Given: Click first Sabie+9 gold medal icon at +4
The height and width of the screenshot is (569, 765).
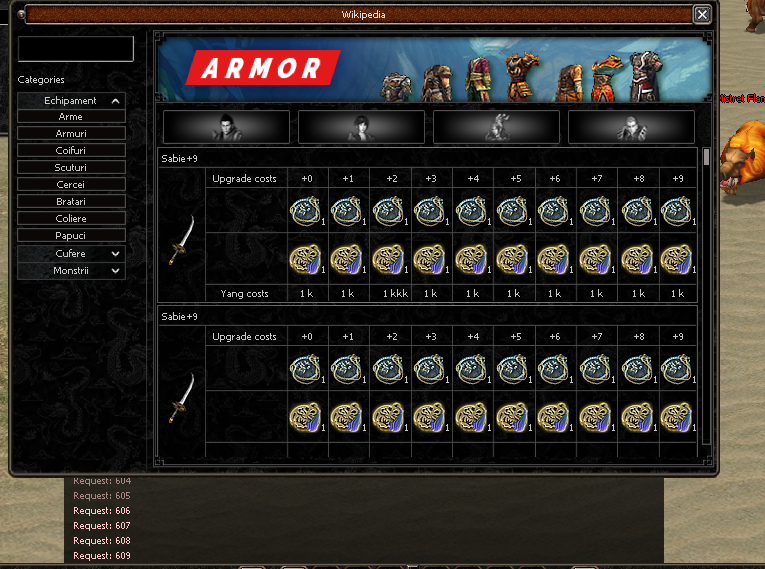Looking at the screenshot, I should coord(472,259).
